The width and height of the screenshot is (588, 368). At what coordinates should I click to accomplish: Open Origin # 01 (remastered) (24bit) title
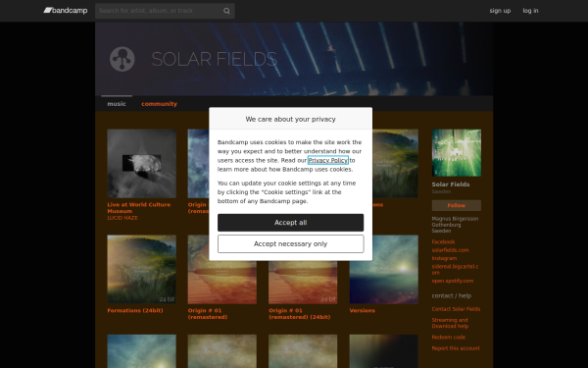coord(299,314)
